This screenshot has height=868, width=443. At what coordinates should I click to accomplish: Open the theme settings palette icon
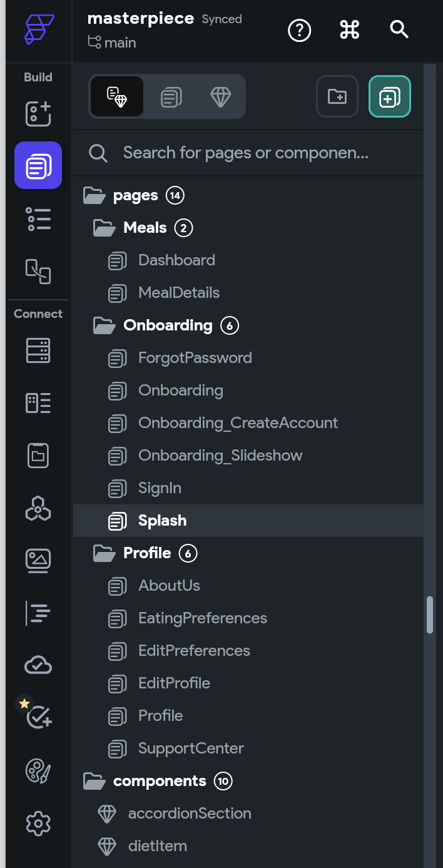click(38, 771)
